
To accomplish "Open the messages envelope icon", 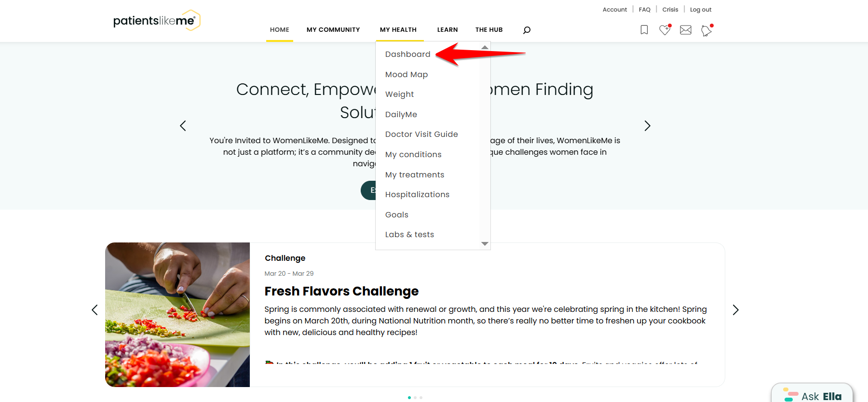I will (x=686, y=30).
